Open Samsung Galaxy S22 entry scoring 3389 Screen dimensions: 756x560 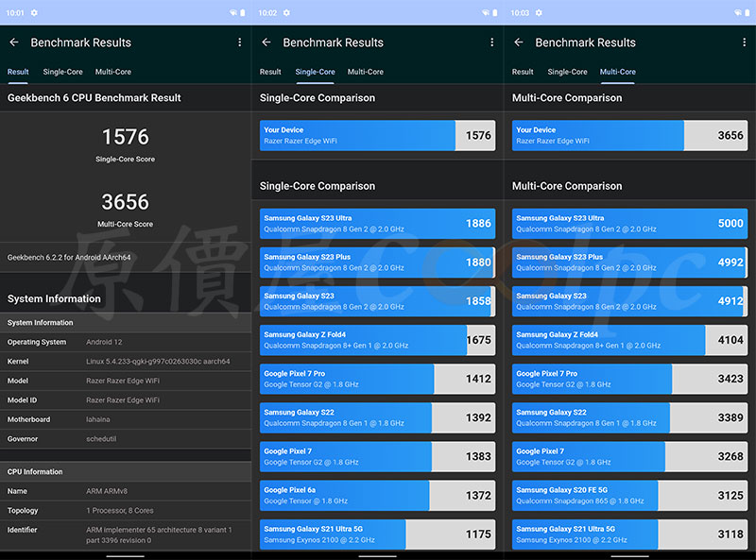[629, 417]
